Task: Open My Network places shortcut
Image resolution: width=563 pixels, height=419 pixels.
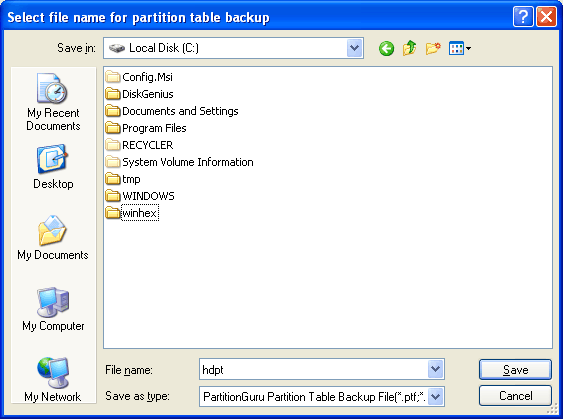Action: point(53,380)
